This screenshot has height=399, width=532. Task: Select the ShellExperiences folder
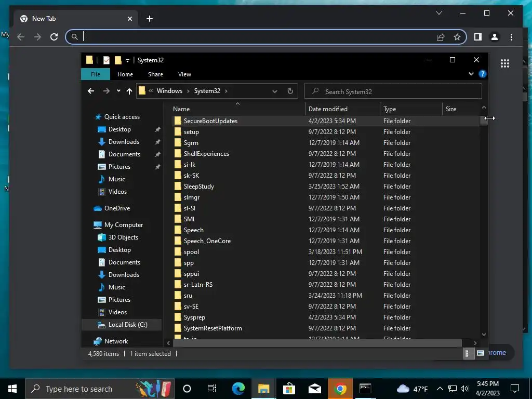tap(206, 154)
